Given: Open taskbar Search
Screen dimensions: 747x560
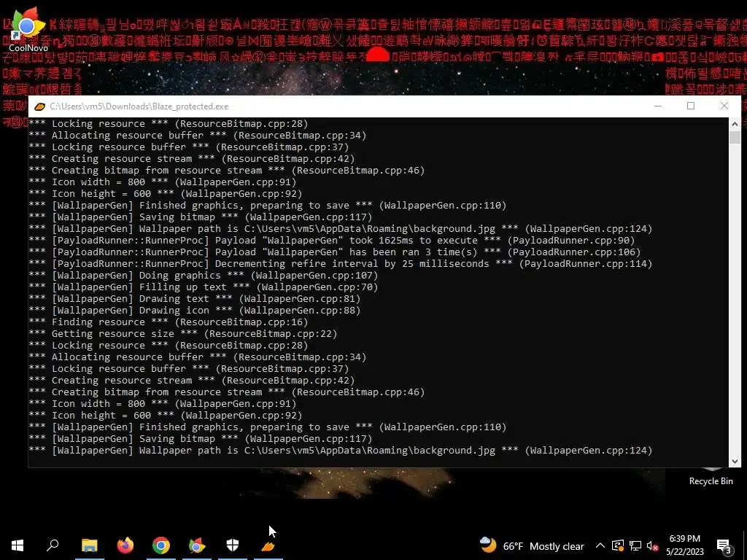Looking at the screenshot, I should [53, 545].
